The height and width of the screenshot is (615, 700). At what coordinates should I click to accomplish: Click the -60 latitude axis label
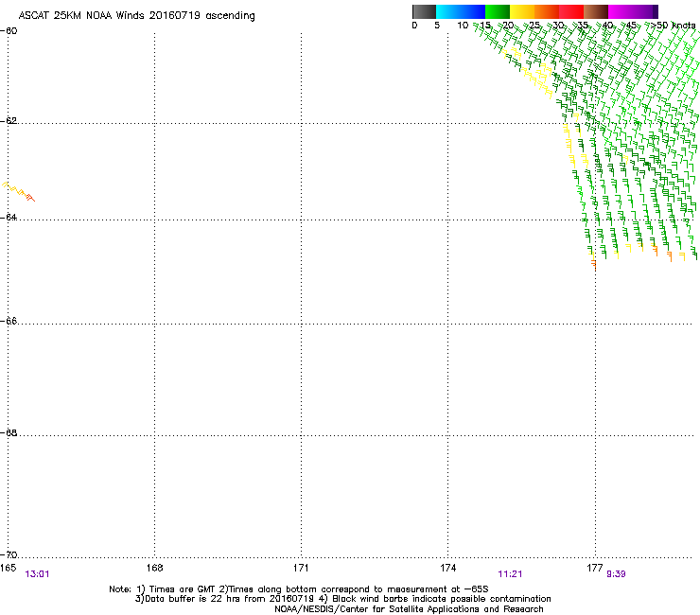pyautogui.click(x=9, y=31)
